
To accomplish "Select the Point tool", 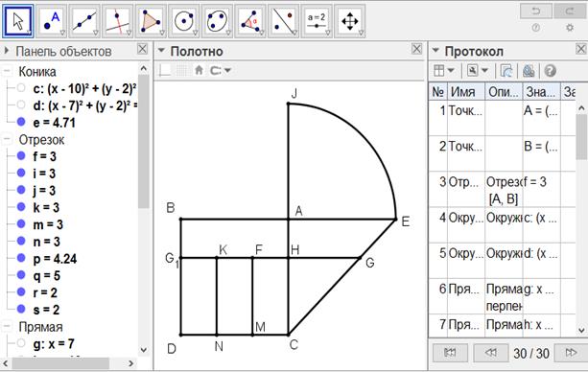I will [x=52, y=21].
